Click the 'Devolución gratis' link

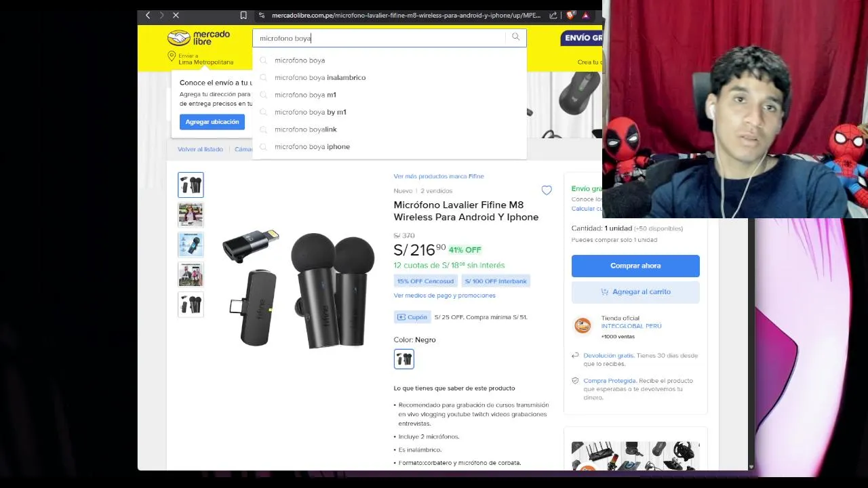click(x=608, y=355)
